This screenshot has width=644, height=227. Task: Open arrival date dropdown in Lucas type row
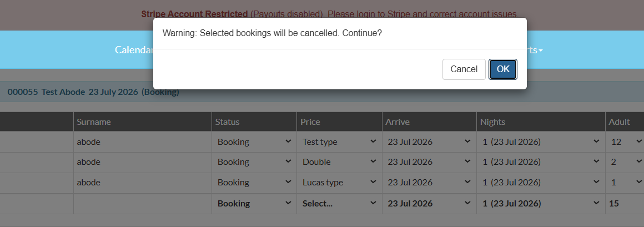(x=429, y=182)
